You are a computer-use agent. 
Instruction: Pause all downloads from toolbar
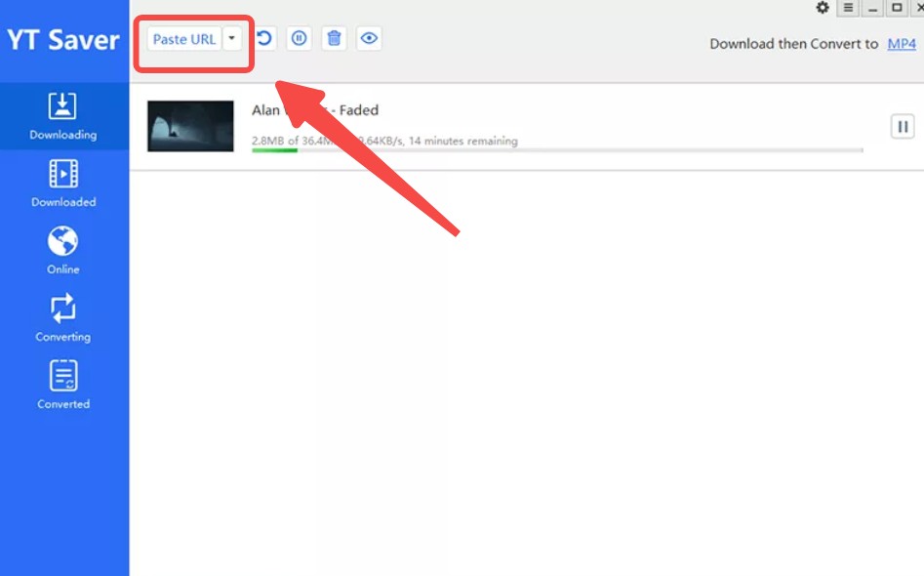pos(299,38)
